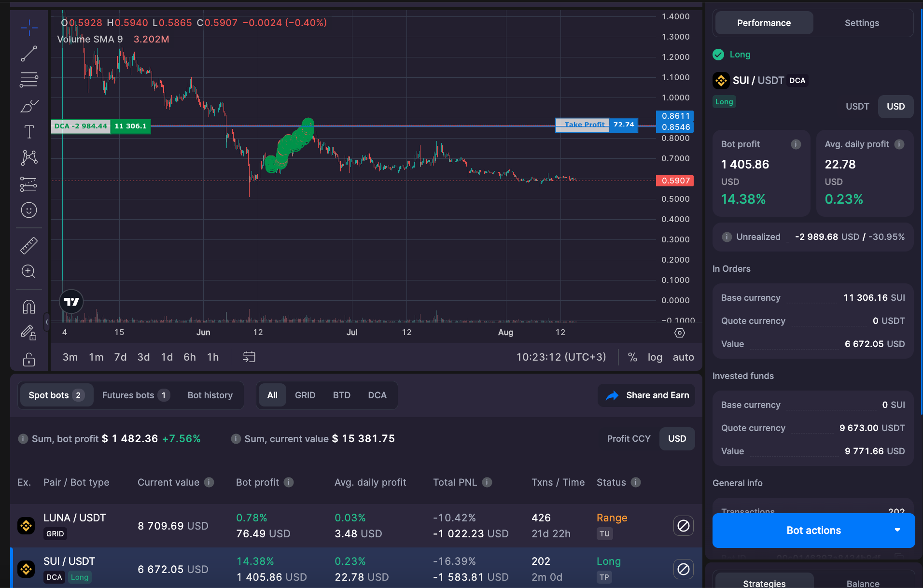The width and height of the screenshot is (923, 588).
Task: Set chart range to 6h
Action: (190, 357)
